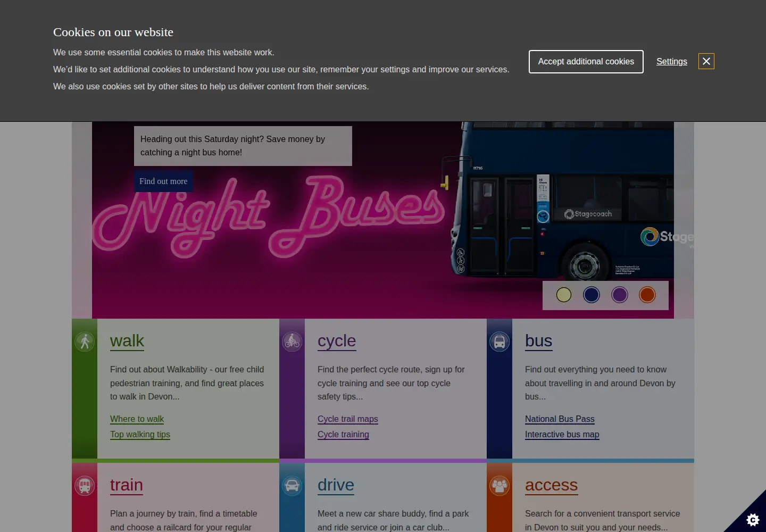Open the walk section heading link

tap(127, 341)
